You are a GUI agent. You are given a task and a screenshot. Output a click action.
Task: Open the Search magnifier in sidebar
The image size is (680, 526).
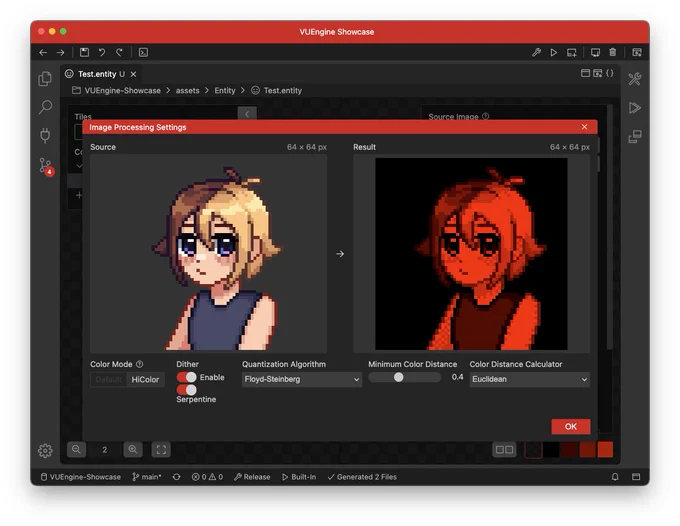pos(45,107)
